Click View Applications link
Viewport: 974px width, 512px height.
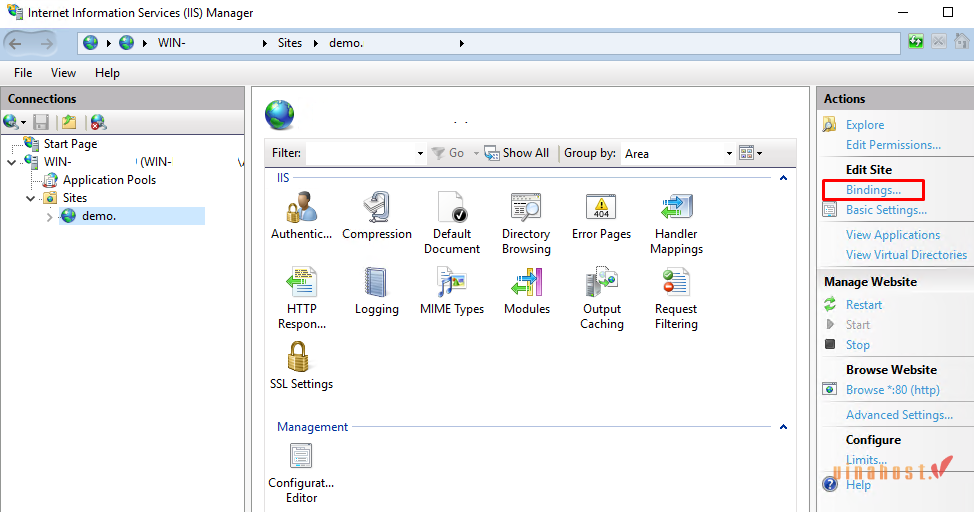[x=893, y=235]
